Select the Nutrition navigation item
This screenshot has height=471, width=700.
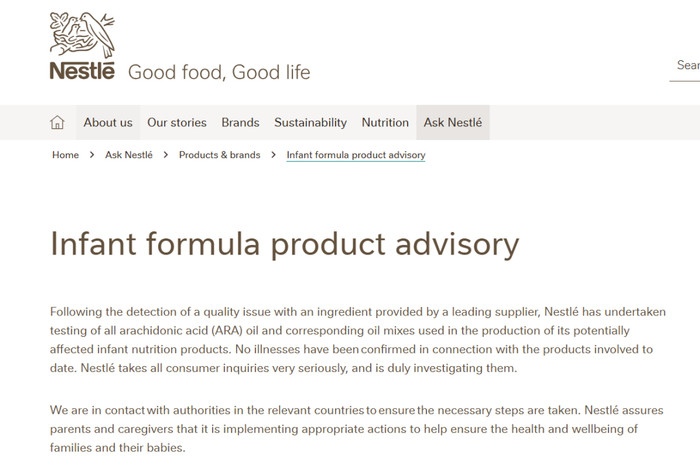(385, 123)
